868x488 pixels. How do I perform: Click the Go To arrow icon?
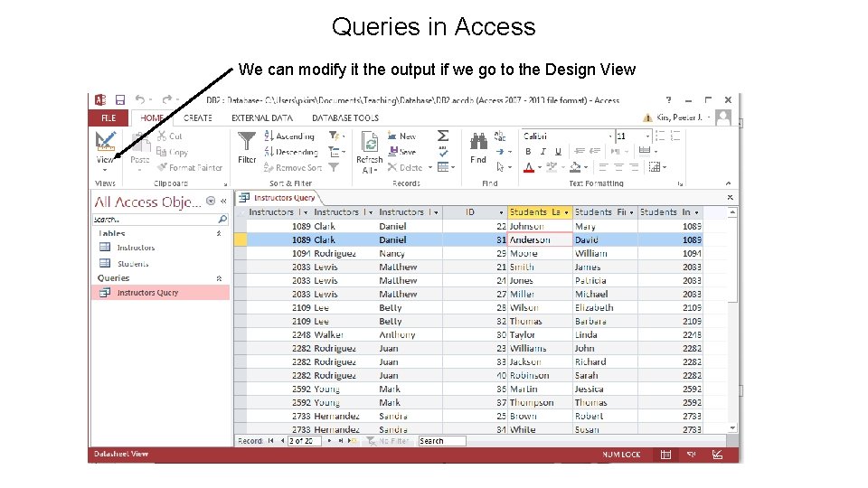pyautogui.click(x=500, y=152)
